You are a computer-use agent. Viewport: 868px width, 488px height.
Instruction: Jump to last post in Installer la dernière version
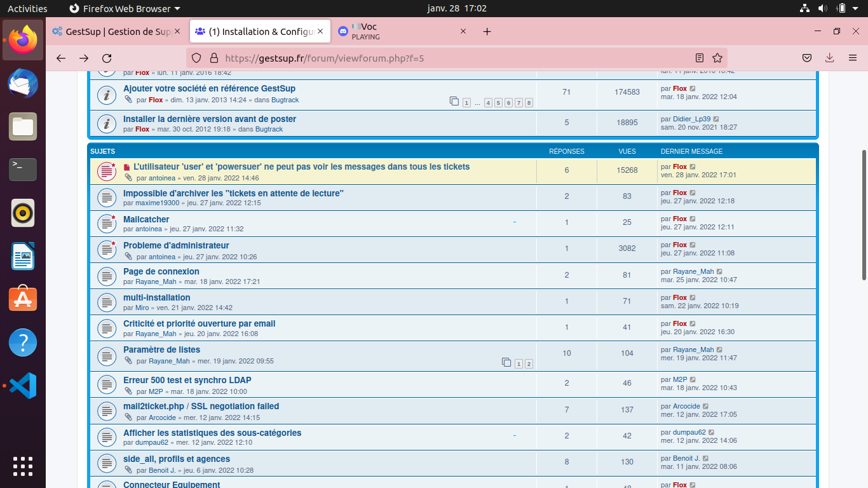point(716,119)
